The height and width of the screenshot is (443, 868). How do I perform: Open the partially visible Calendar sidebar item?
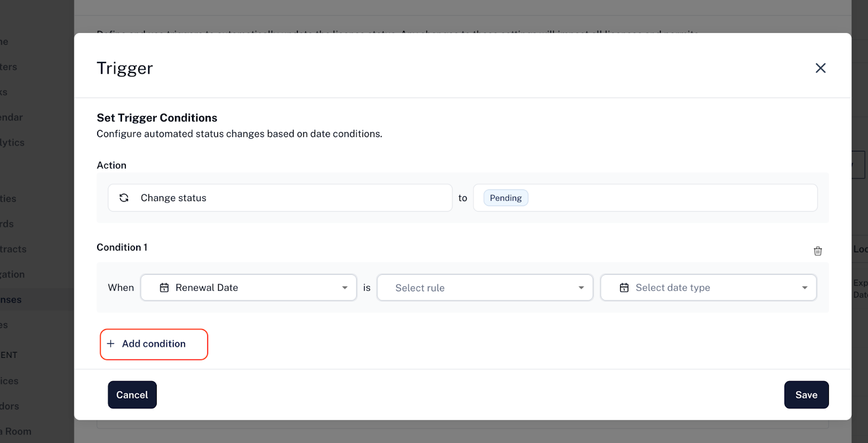11,117
